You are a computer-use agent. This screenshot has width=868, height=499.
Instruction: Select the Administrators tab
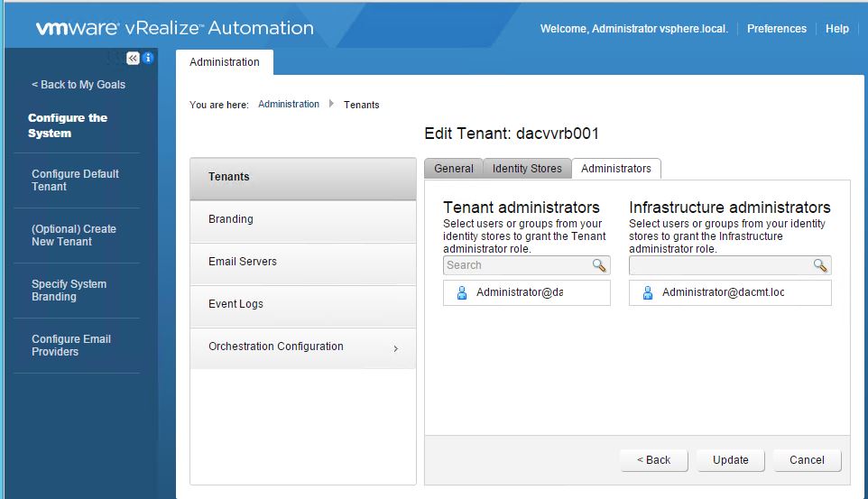[x=616, y=169]
